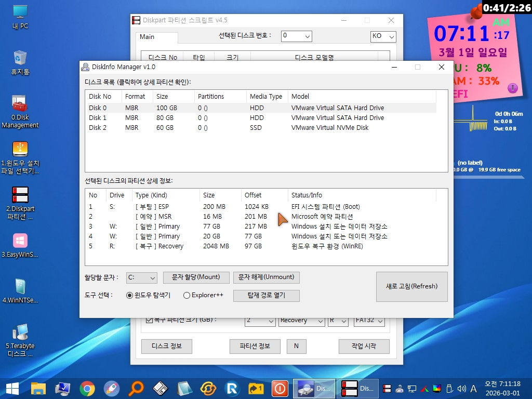Image resolution: width=532 pixels, height=399 pixels.
Task: Launch 3.EasyWinS desktop shortcut
Action: coord(20,246)
